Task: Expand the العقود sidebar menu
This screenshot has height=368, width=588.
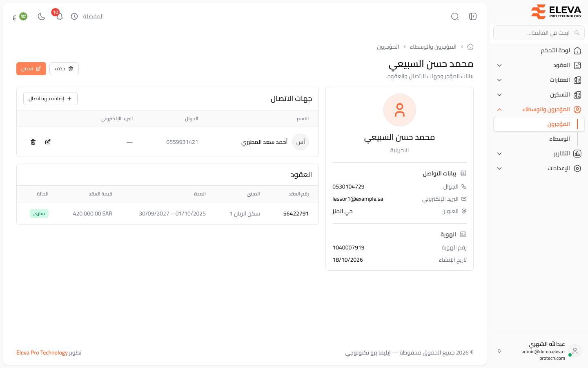Action: 539,65
